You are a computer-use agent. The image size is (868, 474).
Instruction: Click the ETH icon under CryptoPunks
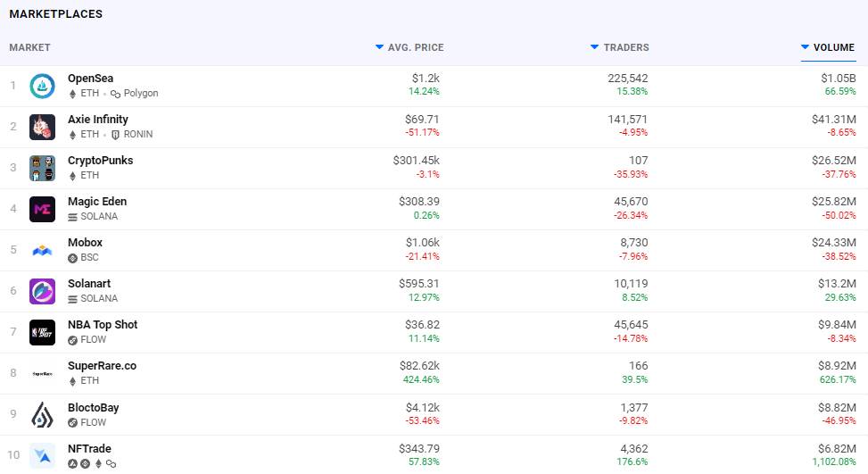point(72,176)
